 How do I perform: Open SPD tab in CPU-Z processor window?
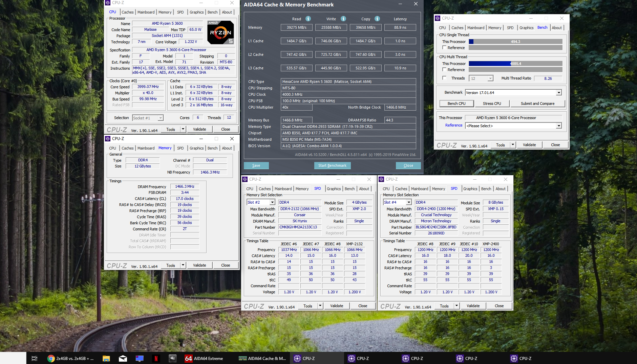[181, 12]
